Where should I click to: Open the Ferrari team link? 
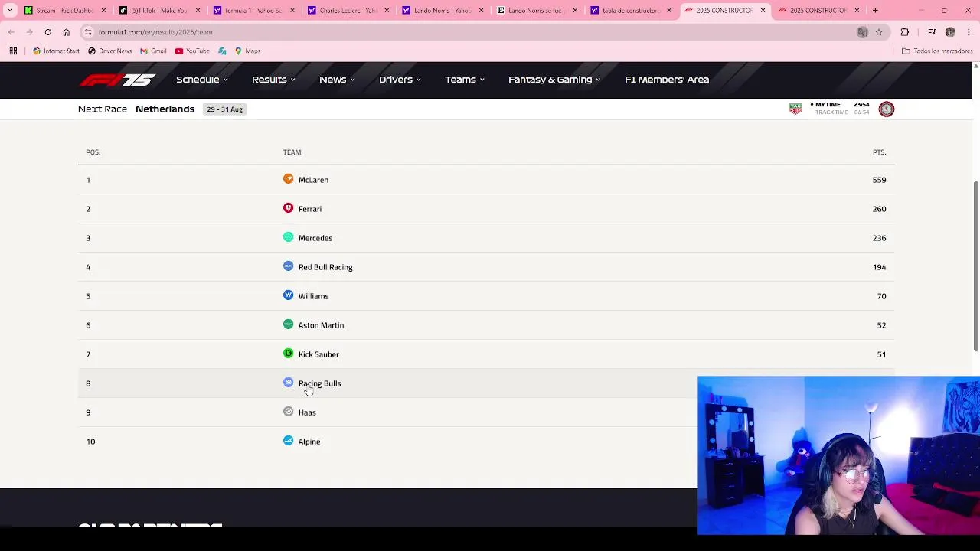310,209
